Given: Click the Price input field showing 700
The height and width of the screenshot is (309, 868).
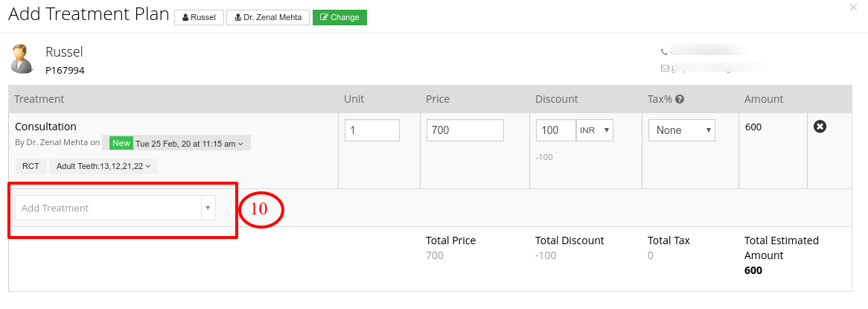Looking at the screenshot, I should 465,130.
